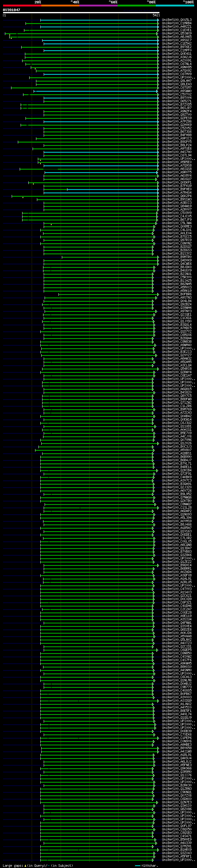Select hit label UniRef100_Q6K2P4
Viewport: 197px width, 868px height.
coord(176,196)
